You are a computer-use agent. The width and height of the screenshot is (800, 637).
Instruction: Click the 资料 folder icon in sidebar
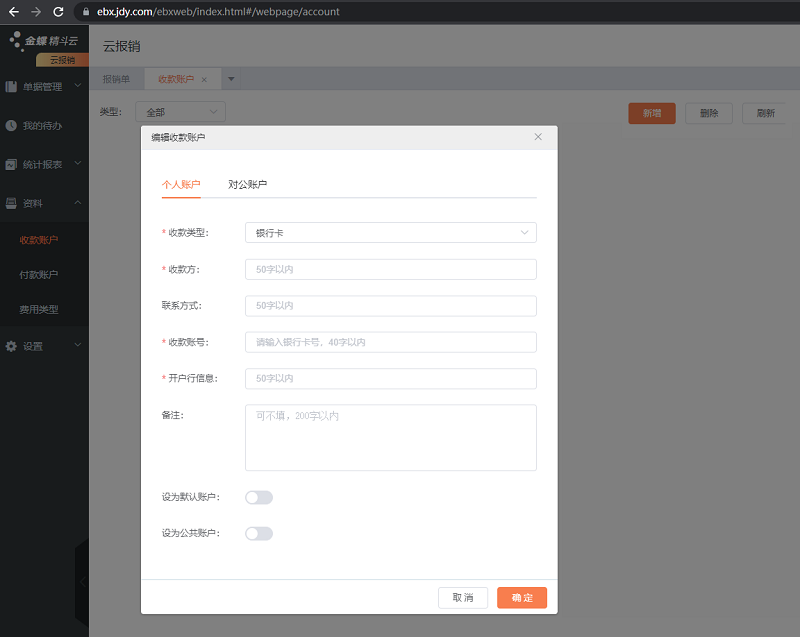tap(11, 203)
